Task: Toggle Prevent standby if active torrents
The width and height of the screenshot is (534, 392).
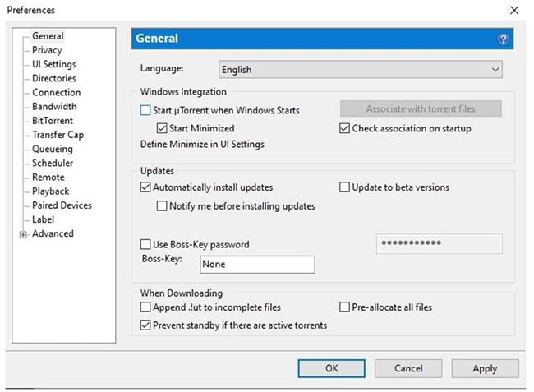Action: click(145, 325)
